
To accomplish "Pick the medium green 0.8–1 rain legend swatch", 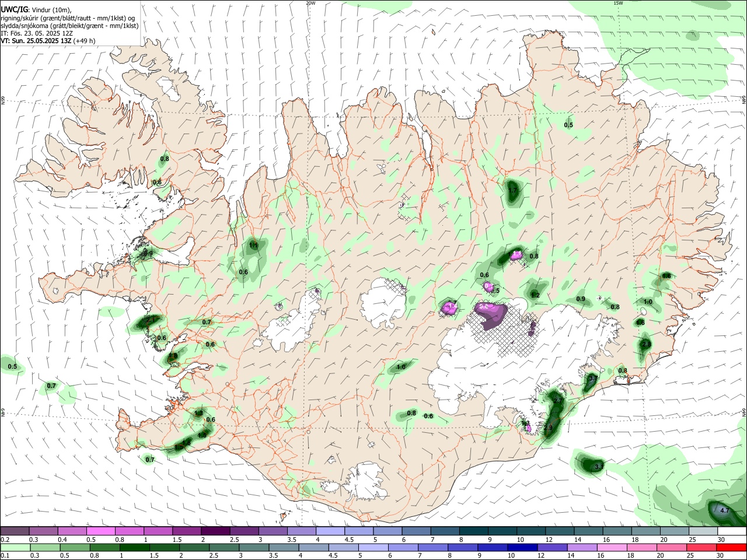I will click(104, 547).
